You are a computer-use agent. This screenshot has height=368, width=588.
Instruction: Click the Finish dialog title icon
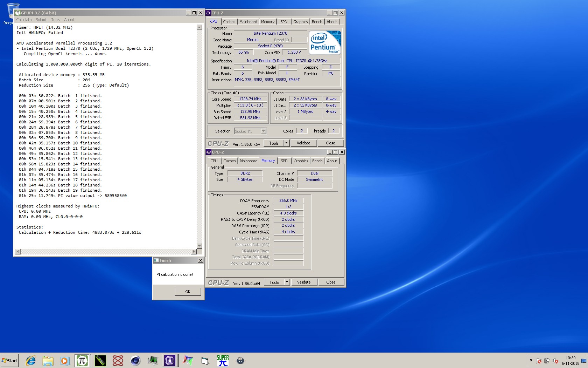[x=156, y=260]
